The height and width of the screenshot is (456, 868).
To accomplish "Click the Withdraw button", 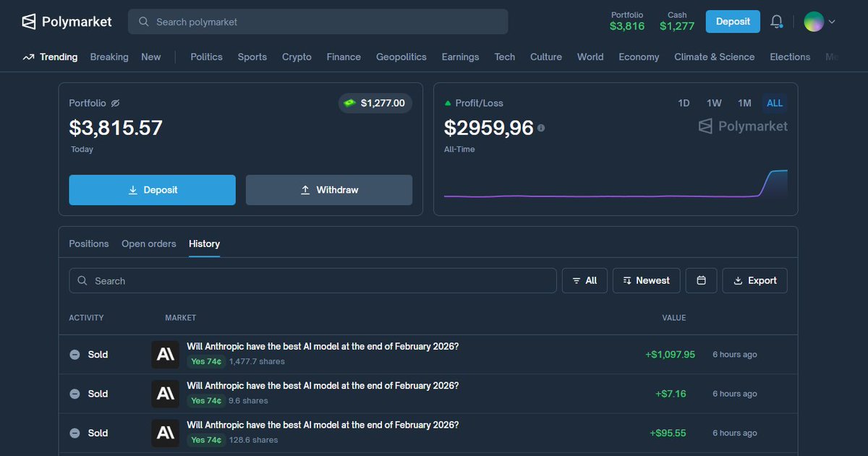I will click(x=329, y=190).
